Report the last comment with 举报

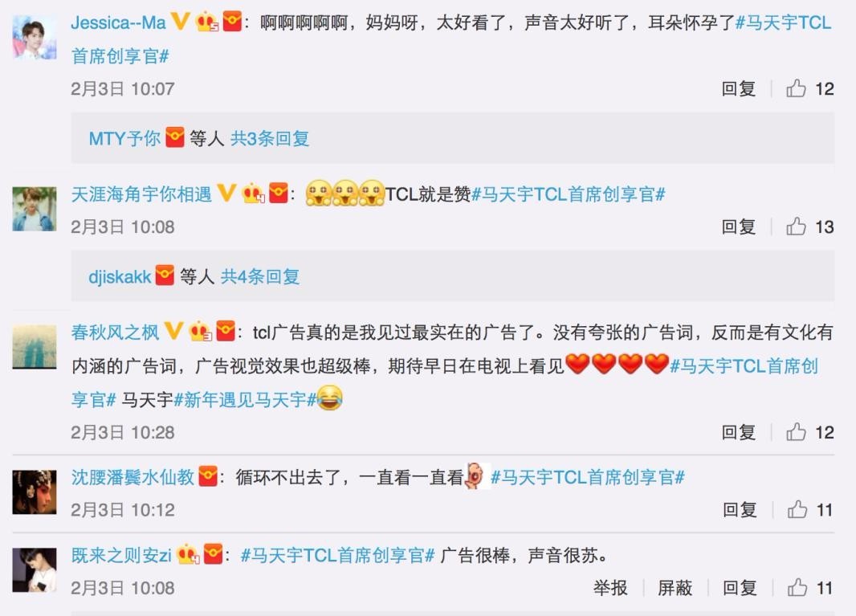point(610,588)
